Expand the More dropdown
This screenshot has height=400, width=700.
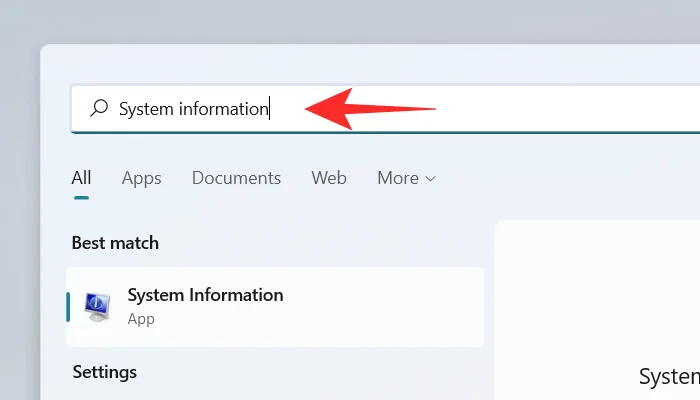click(406, 178)
